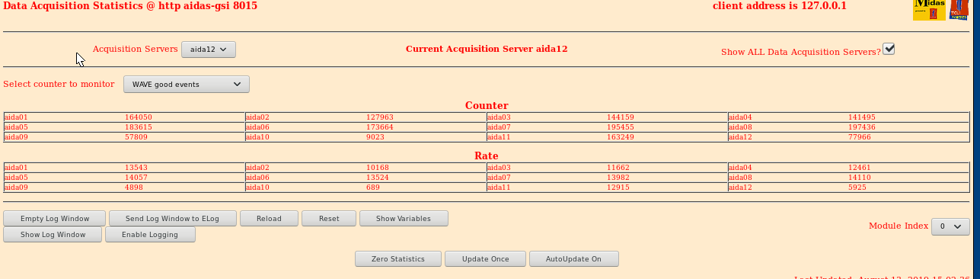The height and width of the screenshot is (279, 980).
Task: Select Rate value 689 for aida10
Action: (372, 188)
